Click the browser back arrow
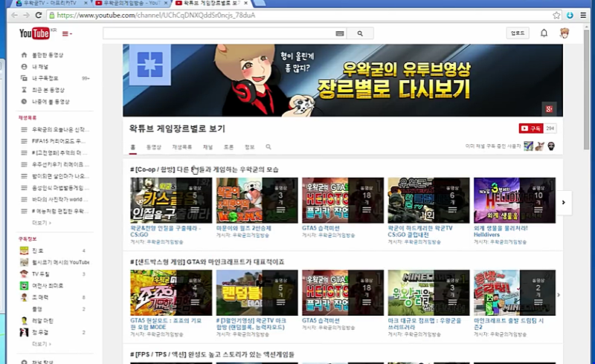The image size is (595, 364). pyautogui.click(x=14, y=15)
